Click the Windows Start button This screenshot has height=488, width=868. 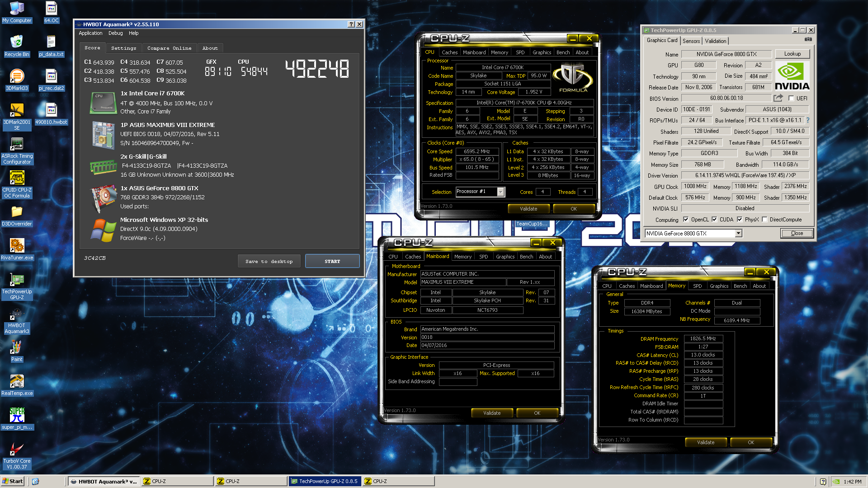[x=13, y=481]
